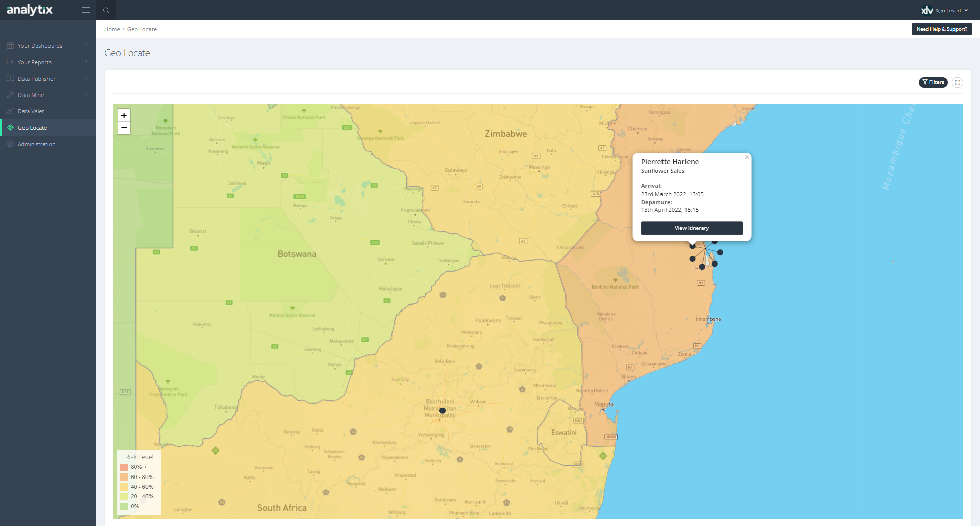Viewport: 980px width, 526px height.
Task: Click Botswana label on map
Action: pos(297,254)
